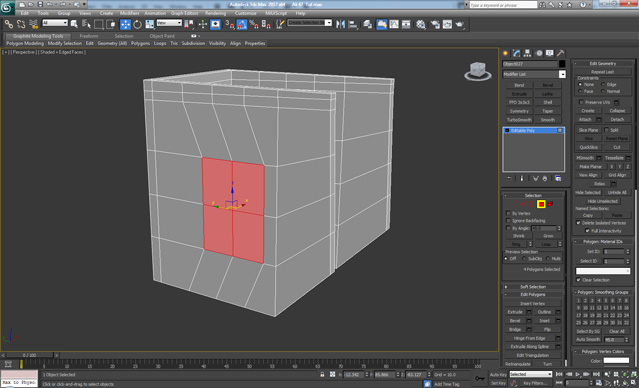
Task: Open the selection filter All dropdown
Action: coord(55,23)
